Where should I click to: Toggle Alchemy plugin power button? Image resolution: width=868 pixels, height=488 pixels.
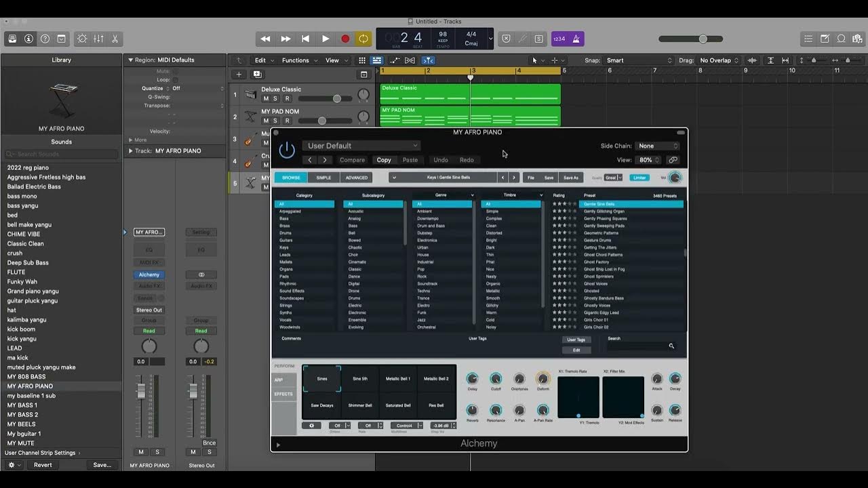[287, 150]
